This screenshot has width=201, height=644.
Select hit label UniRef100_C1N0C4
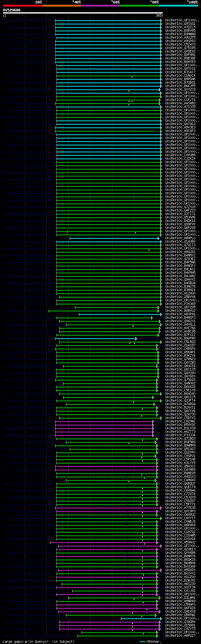(180, 75)
